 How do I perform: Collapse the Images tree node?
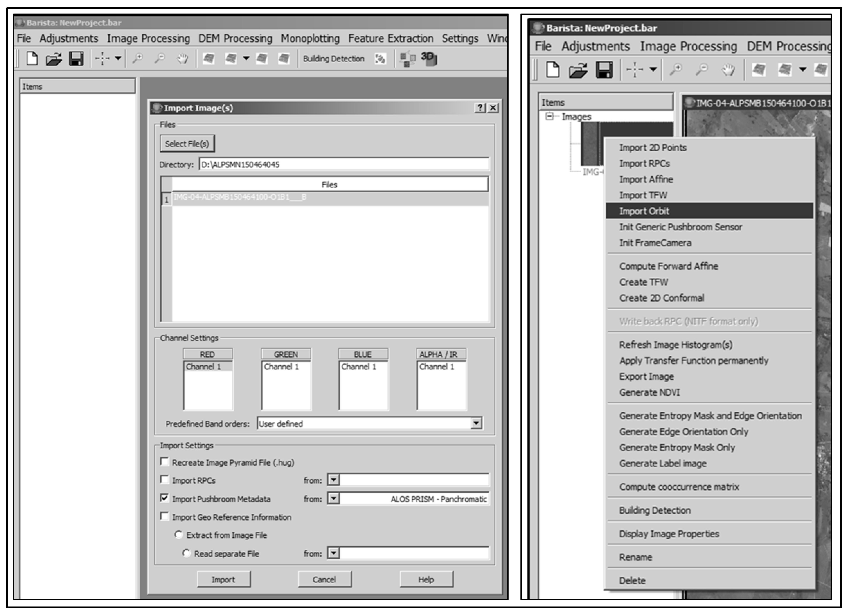coord(549,116)
